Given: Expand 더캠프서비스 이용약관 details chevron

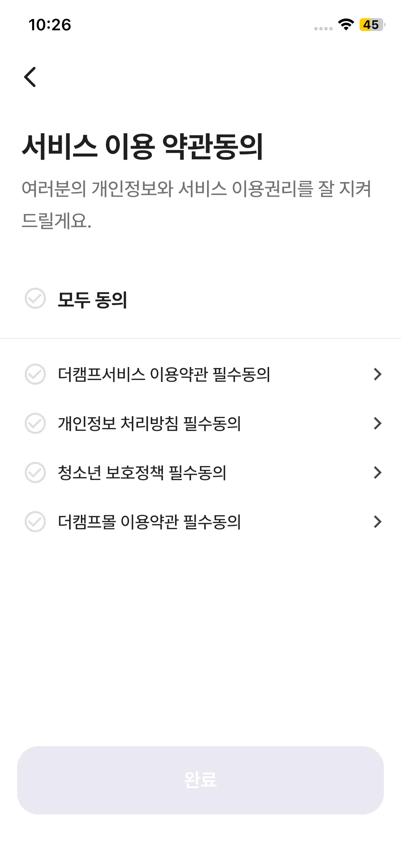Looking at the screenshot, I should click(x=377, y=374).
